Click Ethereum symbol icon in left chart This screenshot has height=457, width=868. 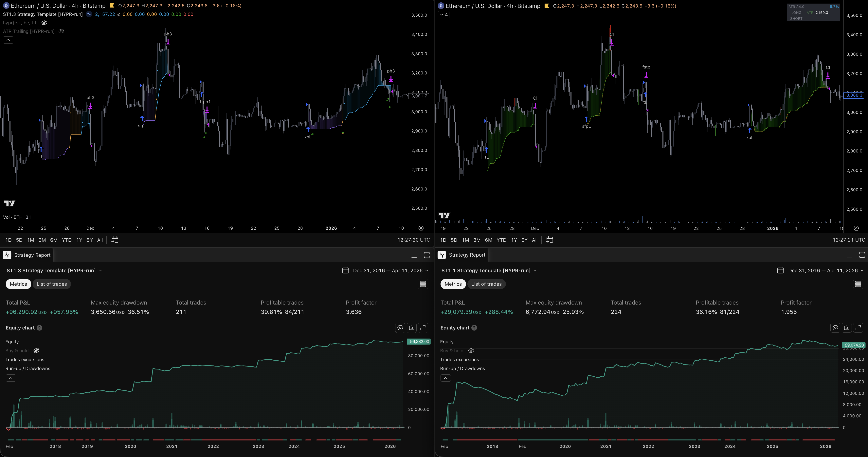[6, 6]
